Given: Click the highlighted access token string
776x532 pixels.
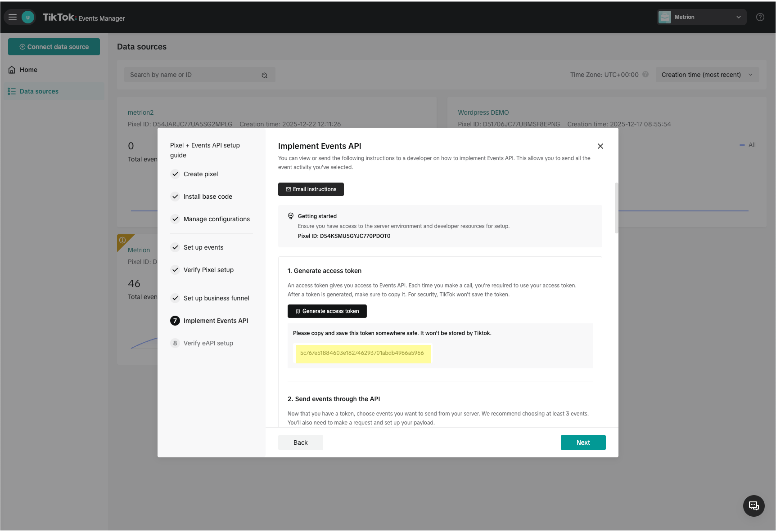Looking at the screenshot, I should coord(362,353).
